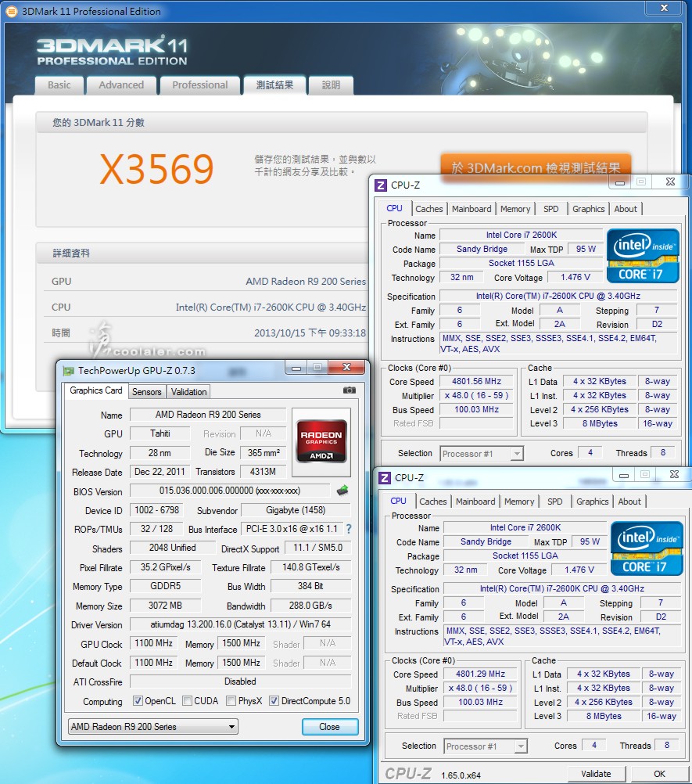692x784 pixels.
Task: Click the Bus Interface question mark help icon
Action: (348, 529)
